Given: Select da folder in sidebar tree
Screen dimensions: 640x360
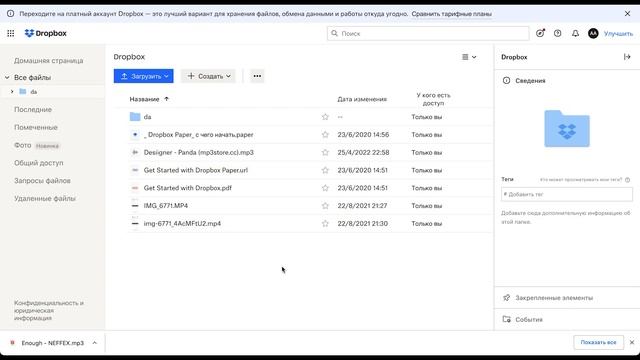Looking at the screenshot, I should (33, 92).
